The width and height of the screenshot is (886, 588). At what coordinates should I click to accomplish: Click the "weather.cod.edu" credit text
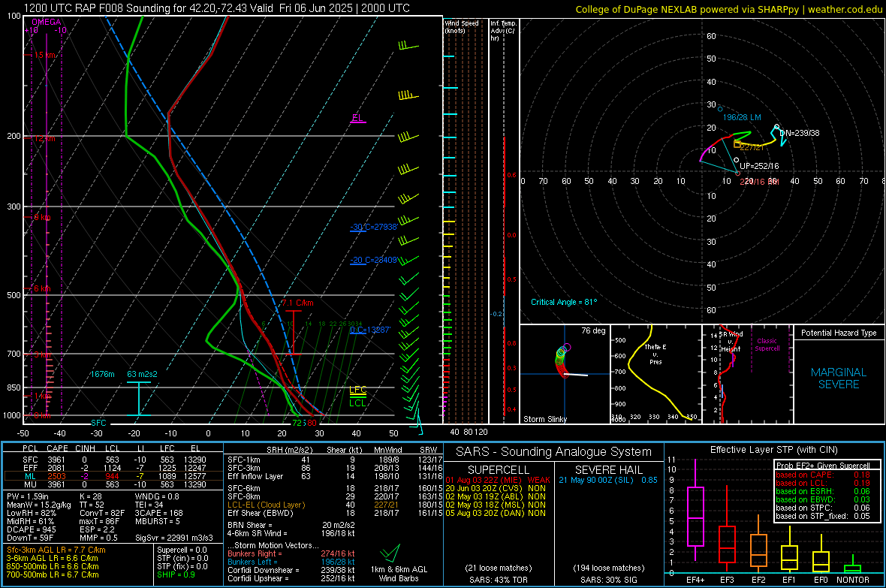(845, 9)
